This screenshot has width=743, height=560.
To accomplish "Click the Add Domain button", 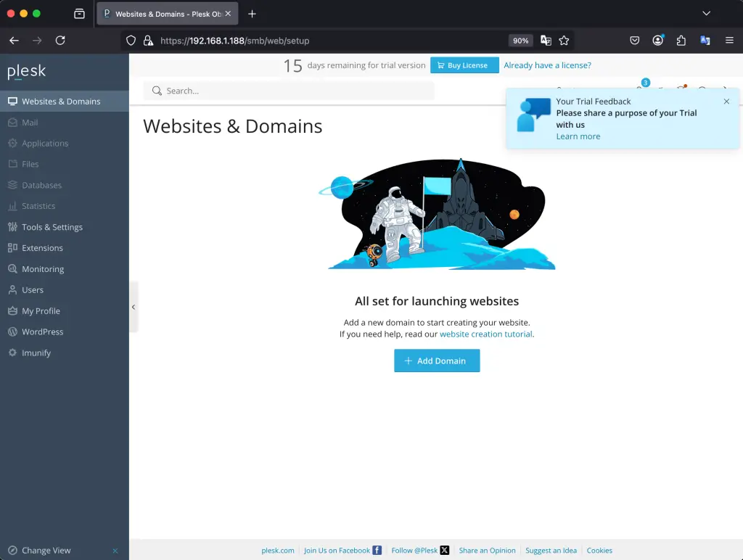I will tap(437, 361).
